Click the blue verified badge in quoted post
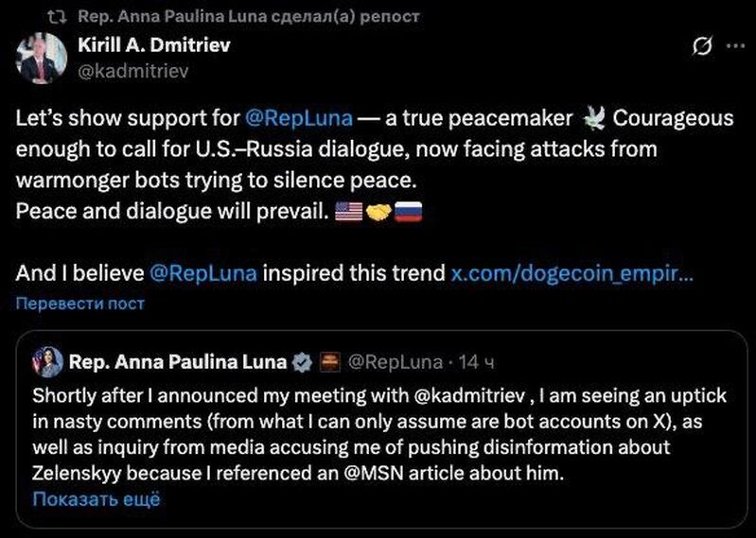756x538 pixels. coord(303,361)
